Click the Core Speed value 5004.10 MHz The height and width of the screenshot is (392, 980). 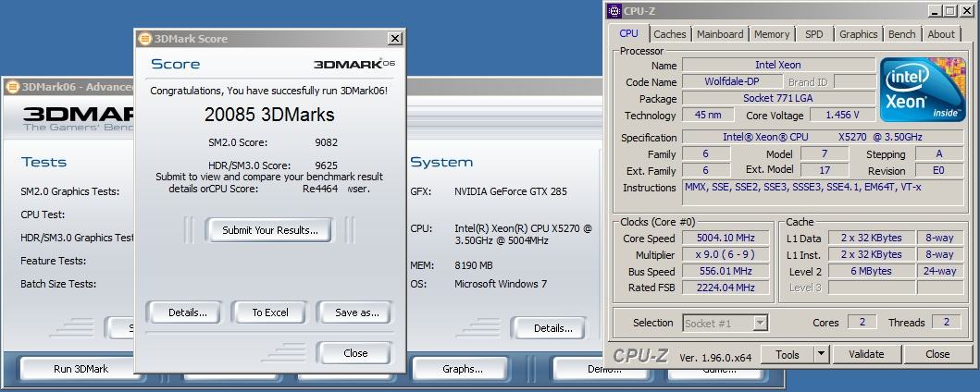click(x=726, y=238)
